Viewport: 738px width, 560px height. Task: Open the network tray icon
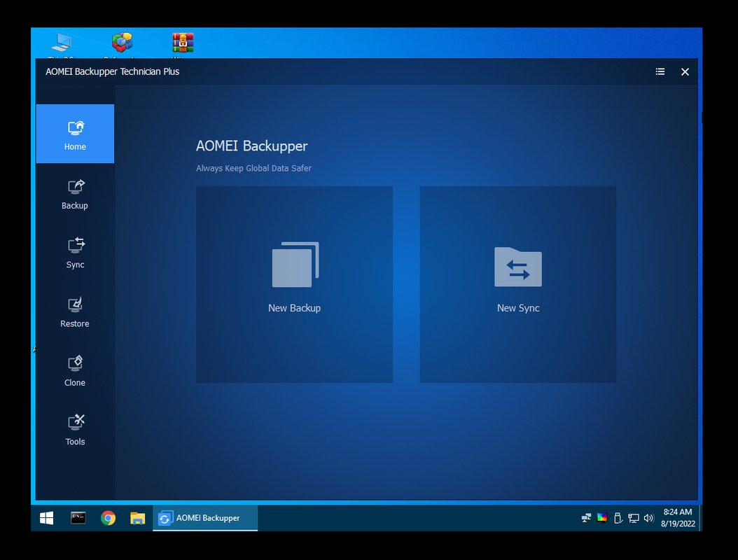coord(634,518)
